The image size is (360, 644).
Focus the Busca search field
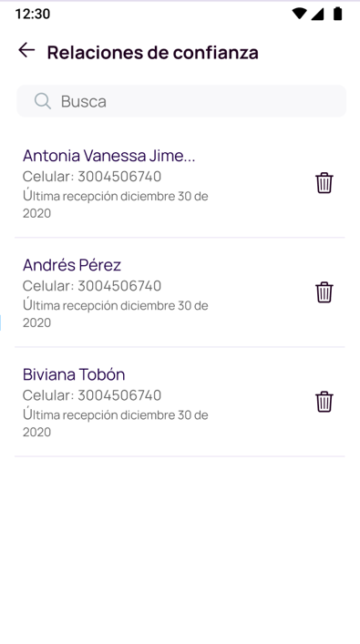tap(181, 101)
